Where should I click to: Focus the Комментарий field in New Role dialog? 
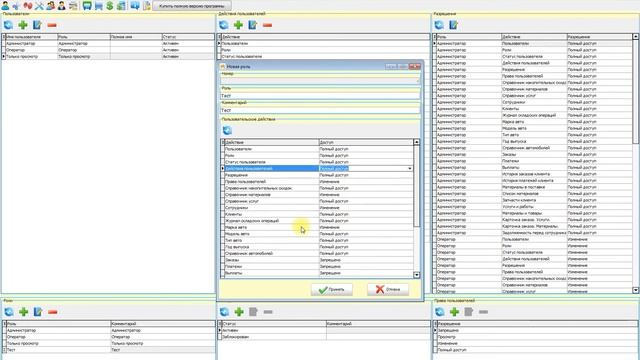click(320, 110)
